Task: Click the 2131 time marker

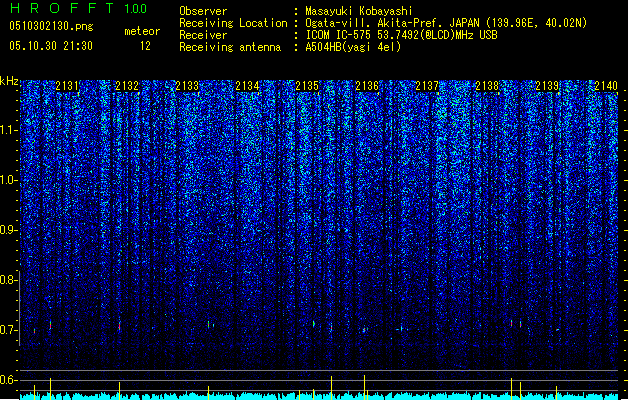Action: pos(67,86)
